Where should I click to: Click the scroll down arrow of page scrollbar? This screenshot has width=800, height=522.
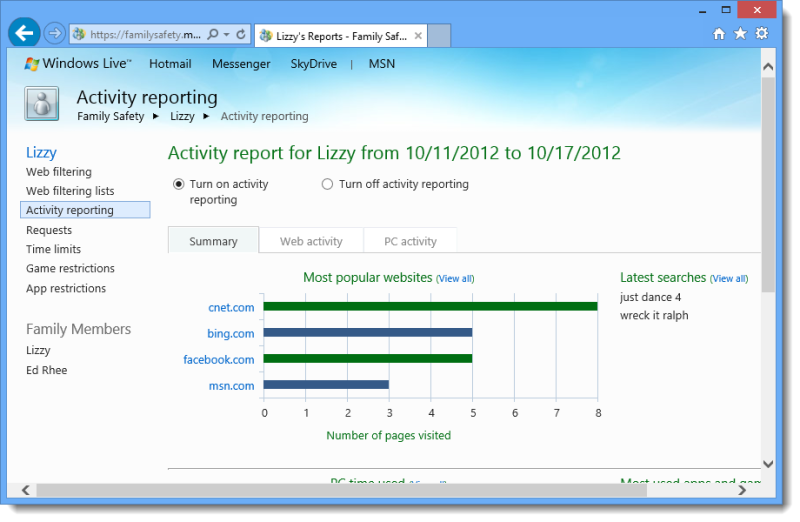[x=767, y=463]
